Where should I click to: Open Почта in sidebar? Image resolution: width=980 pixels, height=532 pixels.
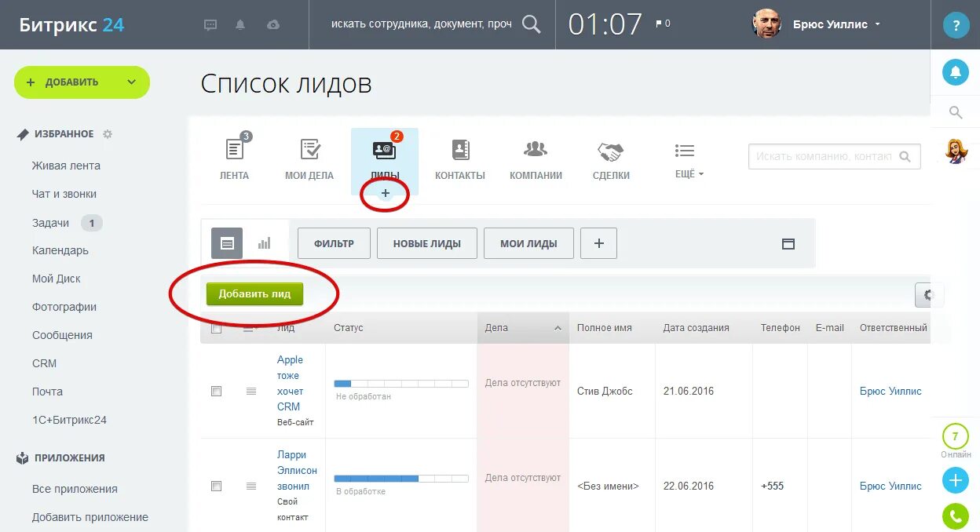click(x=47, y=392)
